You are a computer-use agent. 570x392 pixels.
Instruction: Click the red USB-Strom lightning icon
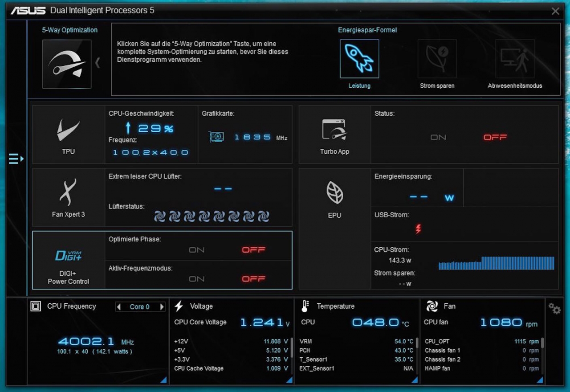click(418, 229)
